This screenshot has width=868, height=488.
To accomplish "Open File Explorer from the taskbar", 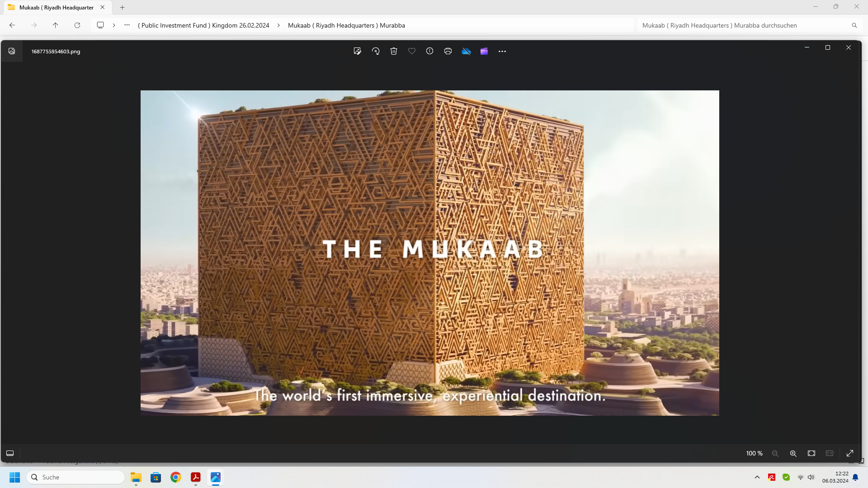I will pos(136,477).
